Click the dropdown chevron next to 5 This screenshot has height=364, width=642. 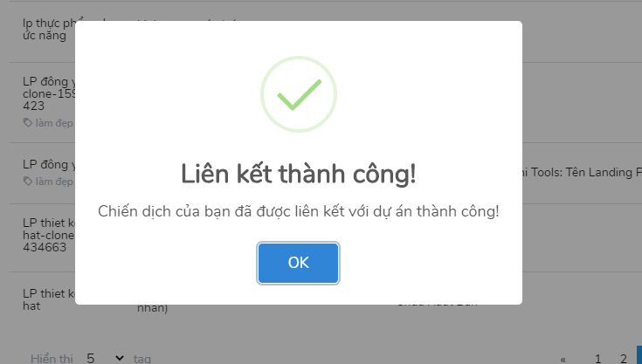pyautogui.click(x=119, y=358)
